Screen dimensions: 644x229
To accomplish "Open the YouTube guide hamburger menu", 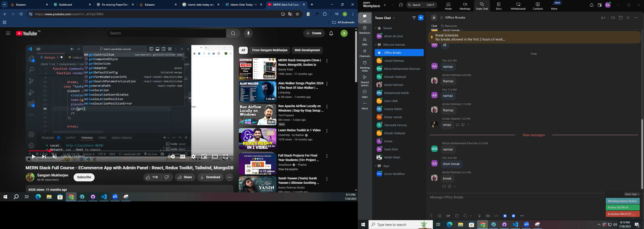I will coord(8,34).
